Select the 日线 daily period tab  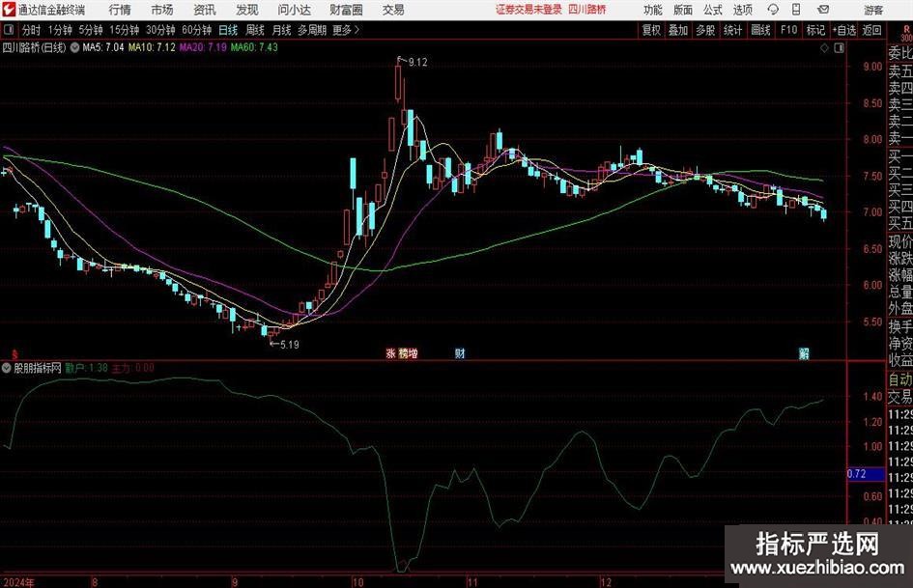[228, 30]
